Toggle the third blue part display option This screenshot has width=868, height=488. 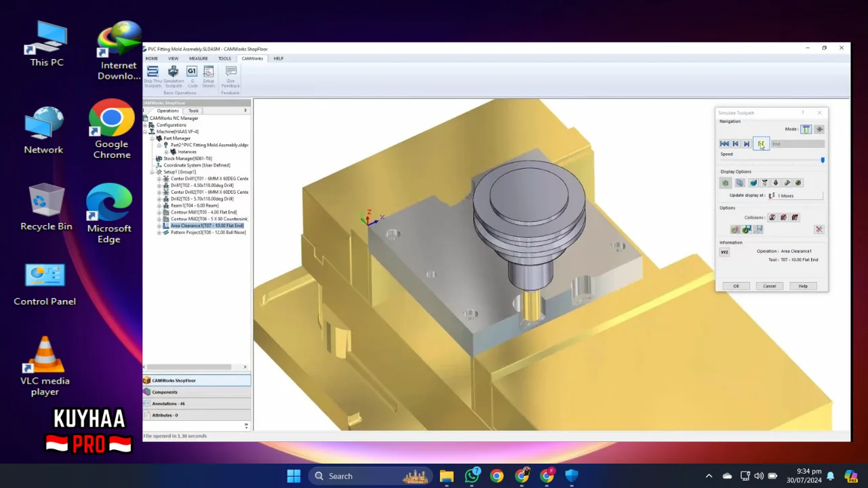point(753,183)
